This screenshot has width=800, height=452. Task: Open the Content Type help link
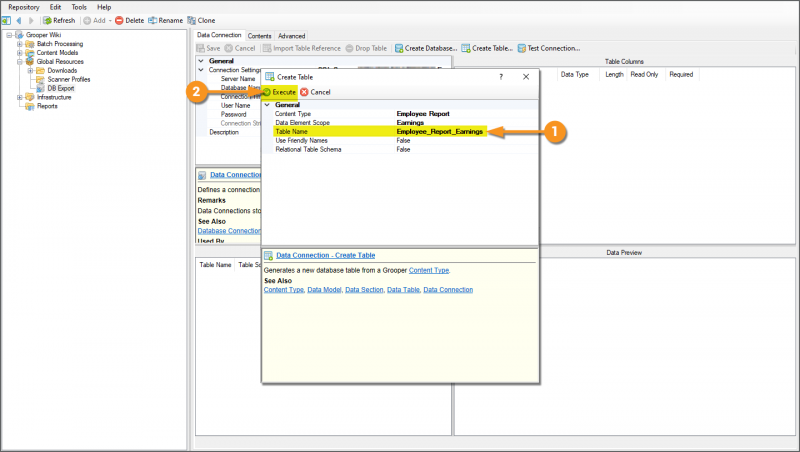(430, 270)
